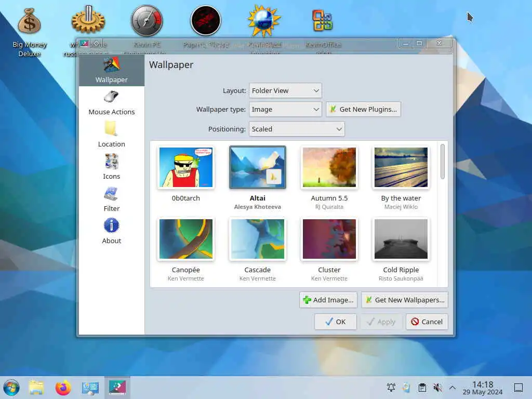Open the system settings taskbar icon
This screenshot has width=532, height=399.
click(90, 388)
